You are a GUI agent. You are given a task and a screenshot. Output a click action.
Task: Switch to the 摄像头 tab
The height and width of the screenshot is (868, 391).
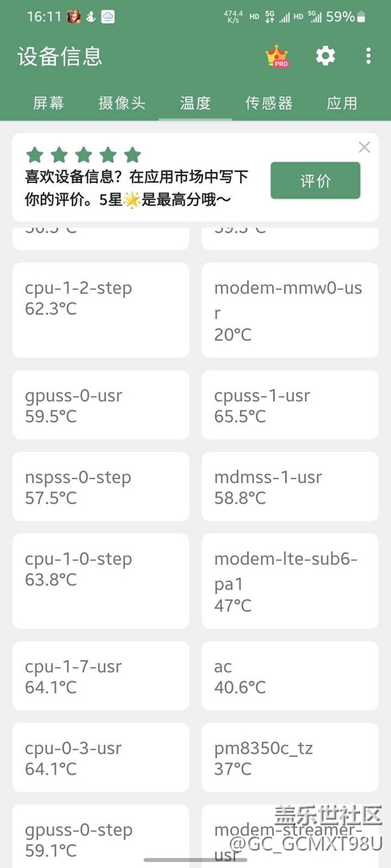(x=122, y=103)
